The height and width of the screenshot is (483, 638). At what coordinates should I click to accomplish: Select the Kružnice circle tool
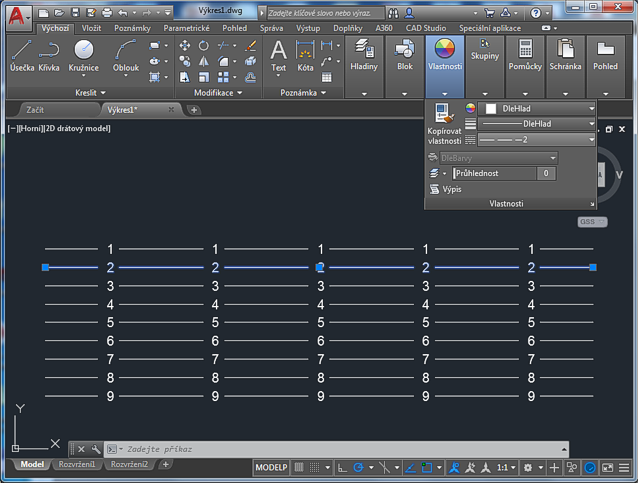point(83,57)
